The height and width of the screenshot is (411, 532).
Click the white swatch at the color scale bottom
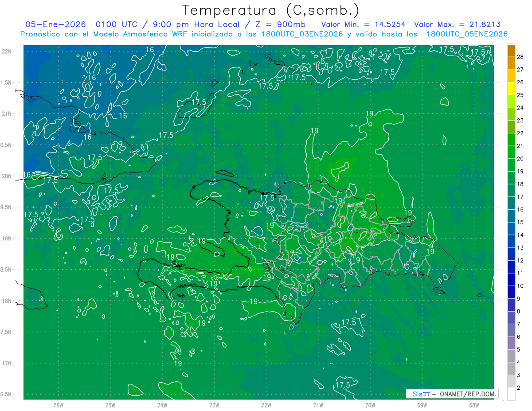click(x=511, y=394)
